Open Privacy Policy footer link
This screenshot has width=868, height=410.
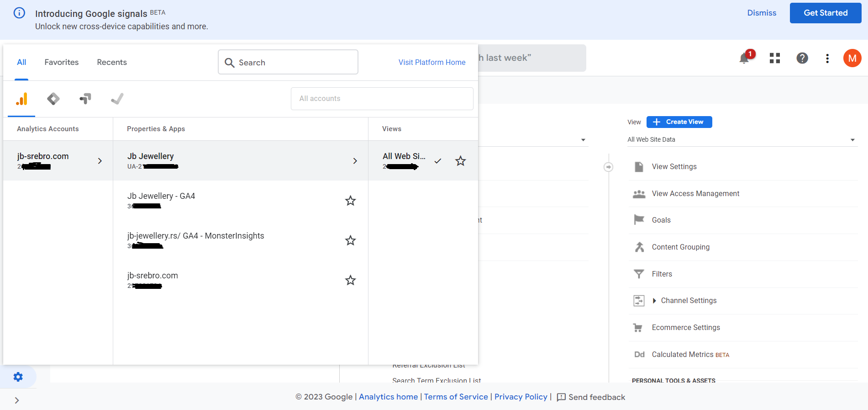pyautogui.click(x=521, y=397)
